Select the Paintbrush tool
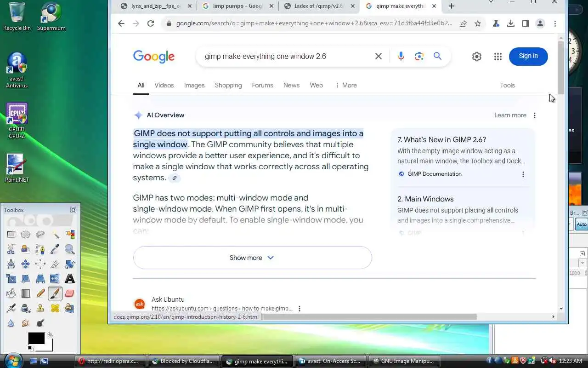 tap(55, 293)
